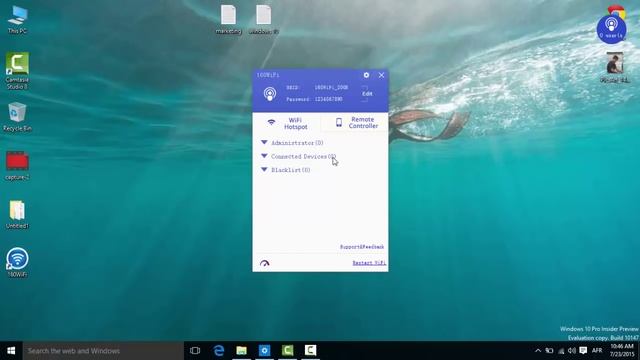Screen dimensions: 640x360
Task: Open This PC desktop icon
Action: (x=17, y=20)
